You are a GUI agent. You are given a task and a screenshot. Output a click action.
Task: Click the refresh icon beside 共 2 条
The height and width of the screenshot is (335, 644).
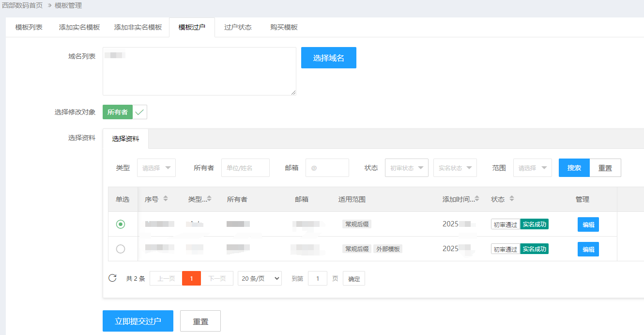(112, 278)
